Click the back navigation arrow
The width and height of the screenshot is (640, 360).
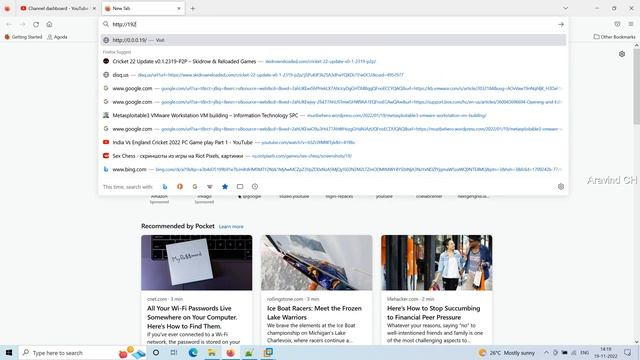(9, 24)
